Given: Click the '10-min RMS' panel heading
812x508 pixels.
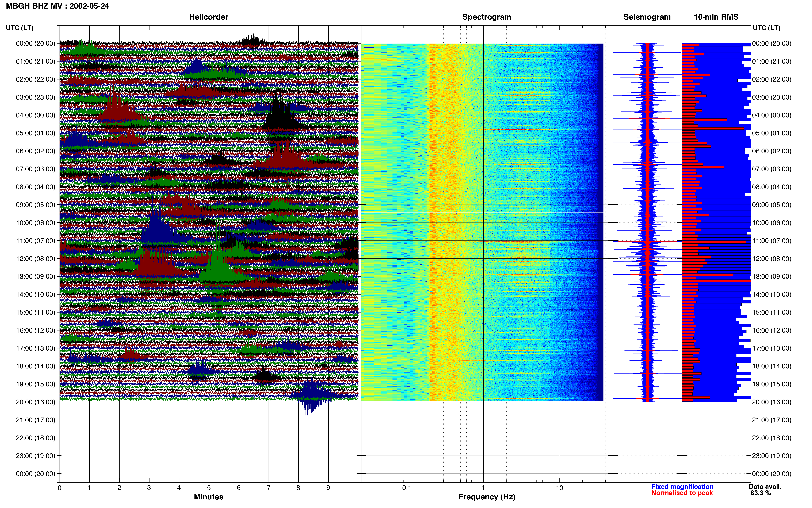Looking at the screenshot, I should pyautogui.click(x=716, y=17).
